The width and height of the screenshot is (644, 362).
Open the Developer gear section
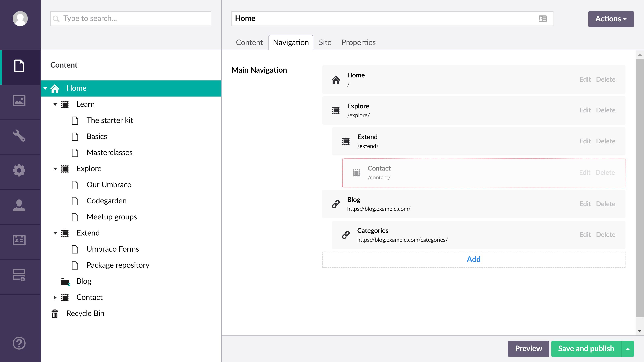(x=19, y=171)
